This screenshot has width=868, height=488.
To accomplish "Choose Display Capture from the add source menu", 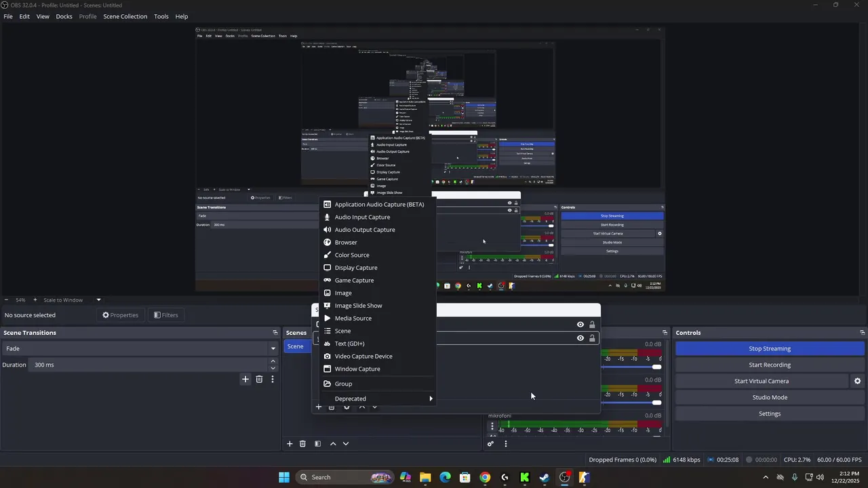I will tap(378, 268).
